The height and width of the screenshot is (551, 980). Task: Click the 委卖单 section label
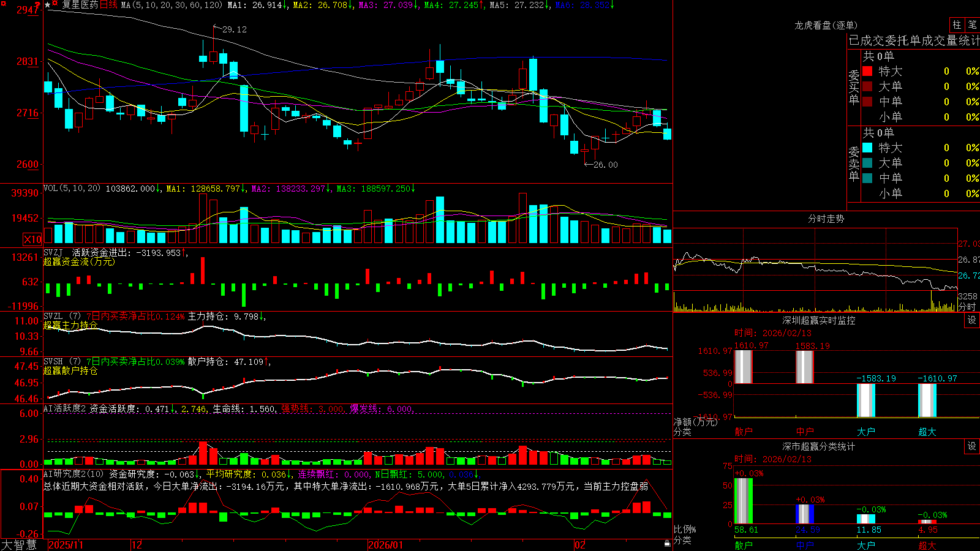coord(854,164)
